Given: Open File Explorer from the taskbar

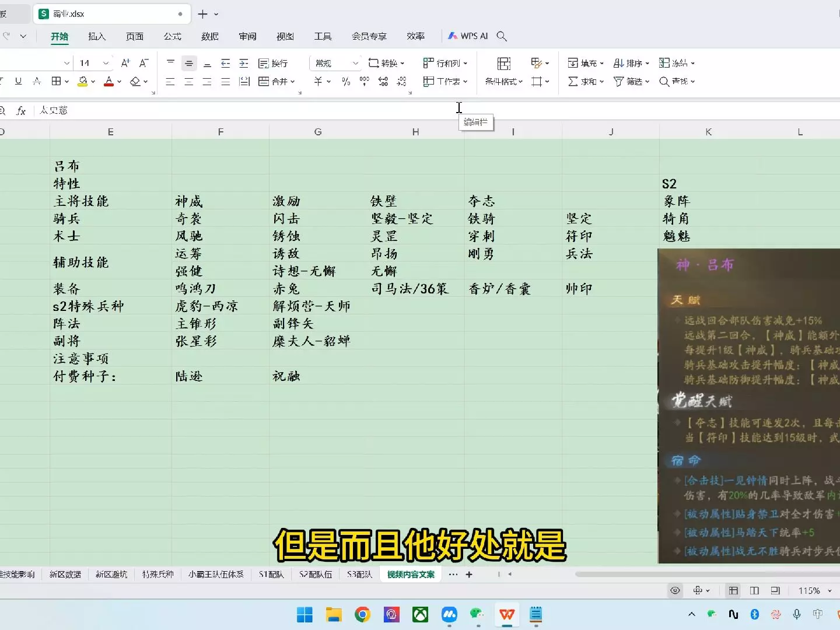Looking at the screenshot, I should 334,614.
